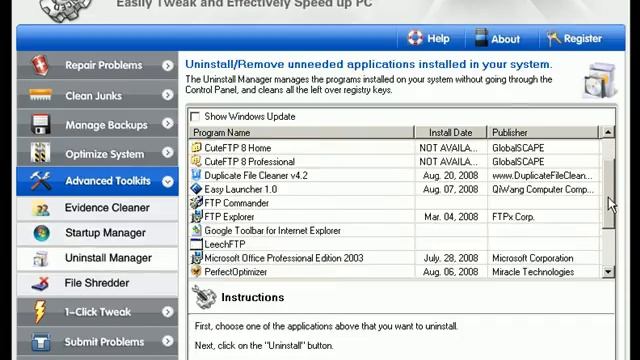Screen dimensions: 640x360
Task: Click the Optimize System icon
Action: point(40,153)
